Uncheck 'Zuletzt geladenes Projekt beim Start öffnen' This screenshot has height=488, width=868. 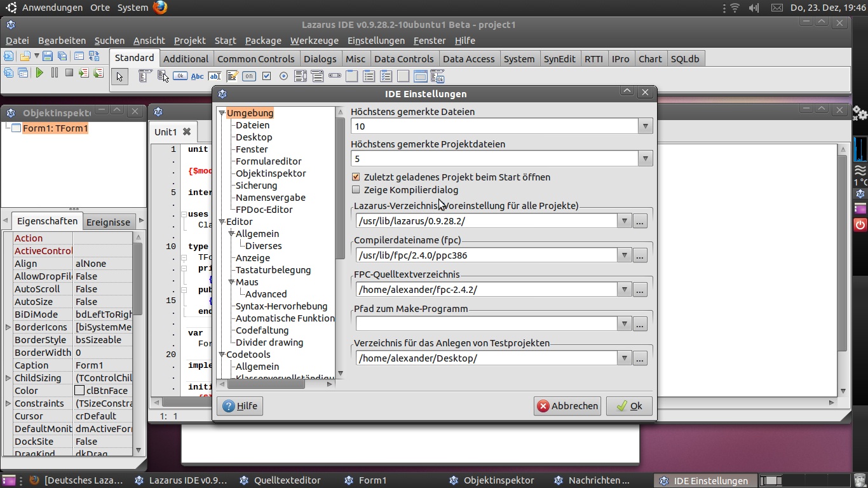[356, 177]
